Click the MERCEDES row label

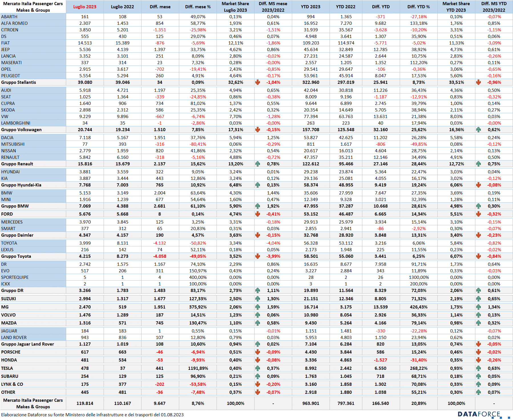[12, 222]
